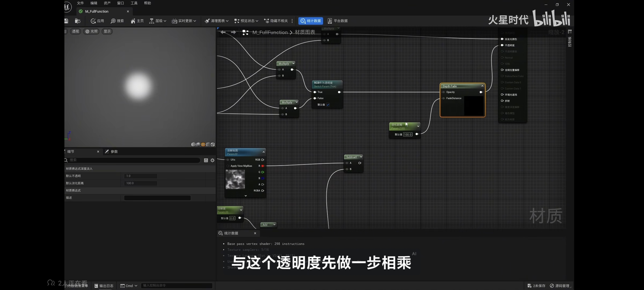Click the default fade distance field
Viewport: 644px width, 290px height.
pyautogui.click(x=140, y=183)
